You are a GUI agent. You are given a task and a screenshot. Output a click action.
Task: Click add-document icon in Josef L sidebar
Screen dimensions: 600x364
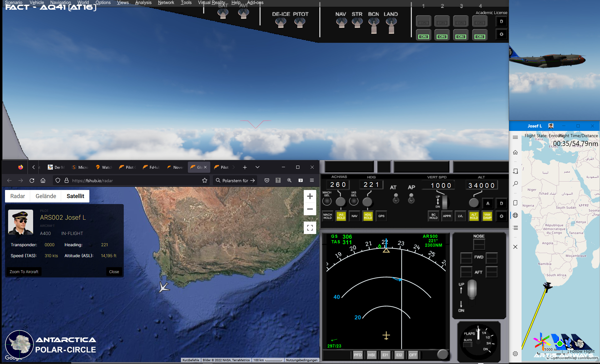(515, 171)
